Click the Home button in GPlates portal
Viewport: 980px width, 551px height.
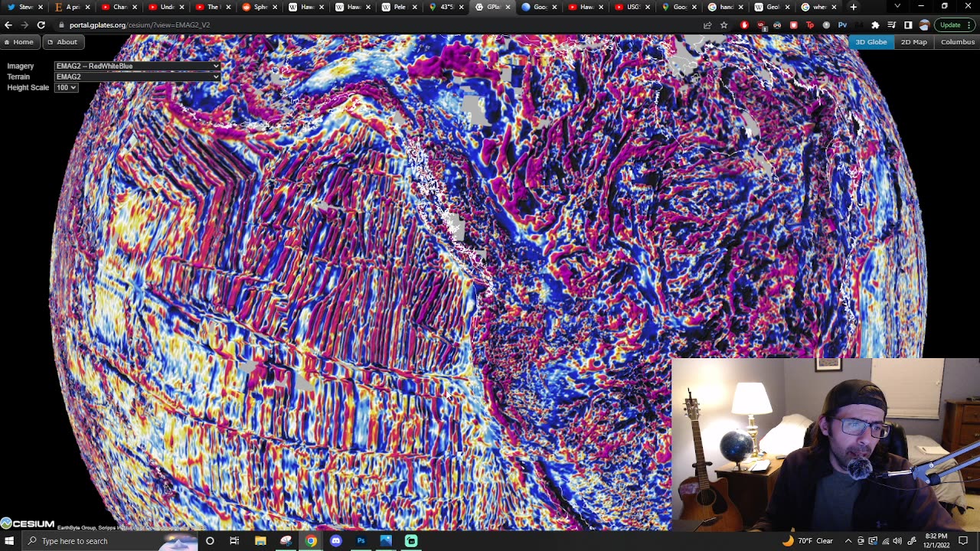pyautogui.click(x=19, y=42)
